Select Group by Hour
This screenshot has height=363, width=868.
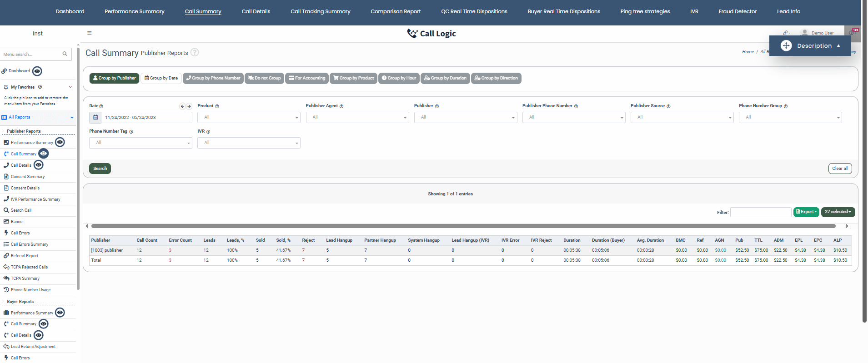pyautogui.click(x=399, y=78)
